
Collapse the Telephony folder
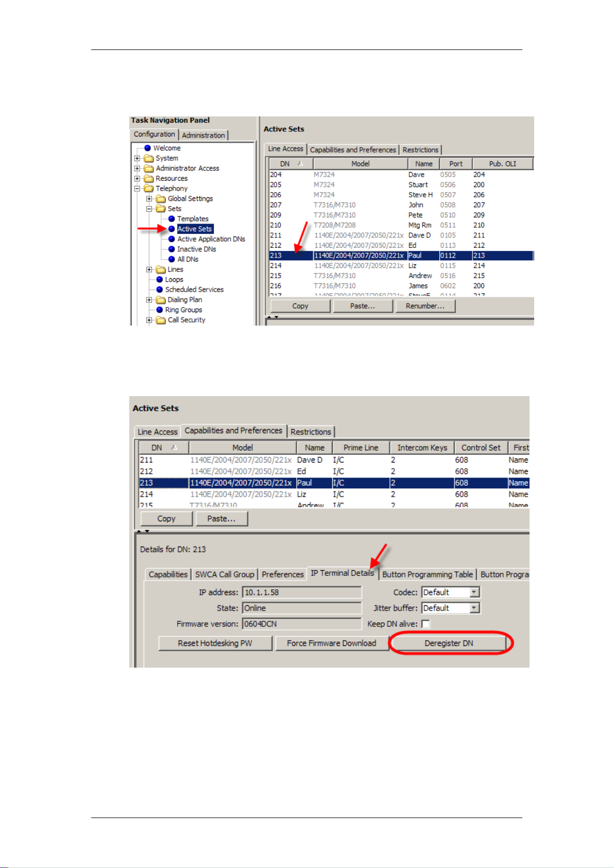137,189
